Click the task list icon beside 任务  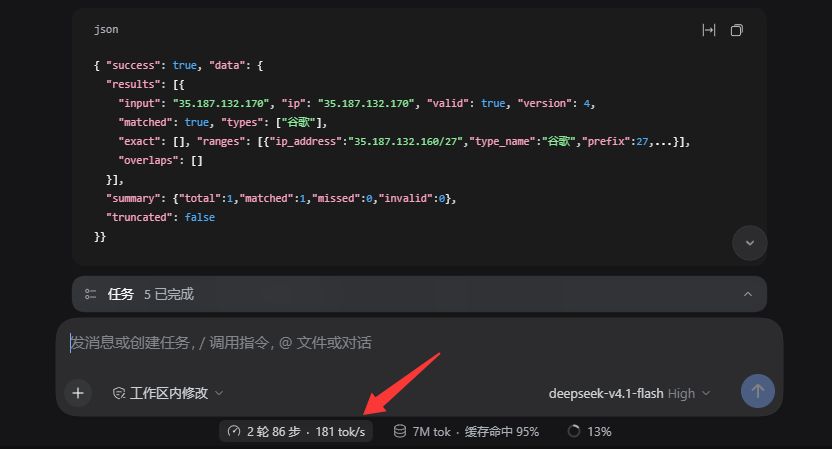[91, 294]
